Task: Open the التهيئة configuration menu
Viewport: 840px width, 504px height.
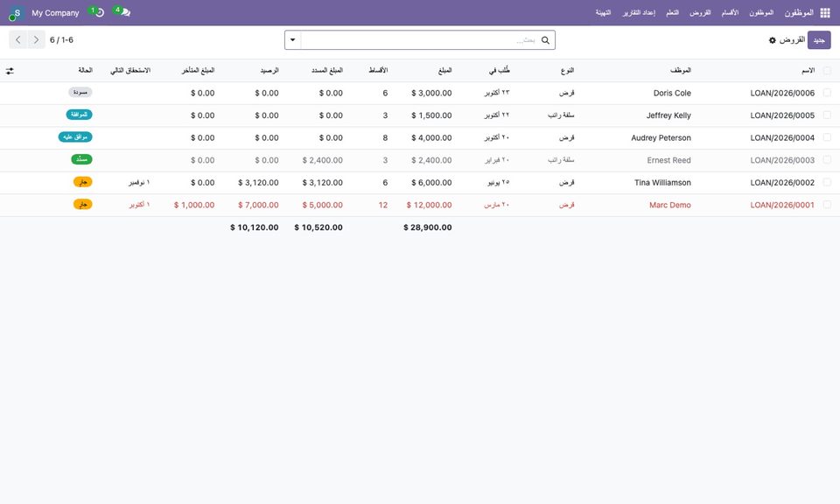Action: coord(603,13)
